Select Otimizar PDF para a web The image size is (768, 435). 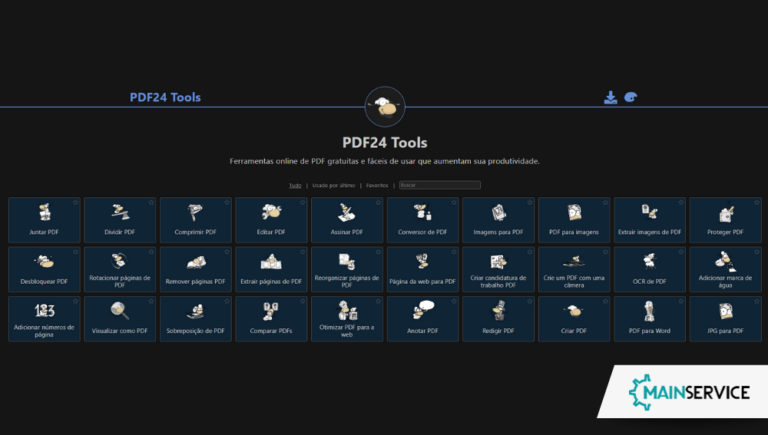(347, 319)
